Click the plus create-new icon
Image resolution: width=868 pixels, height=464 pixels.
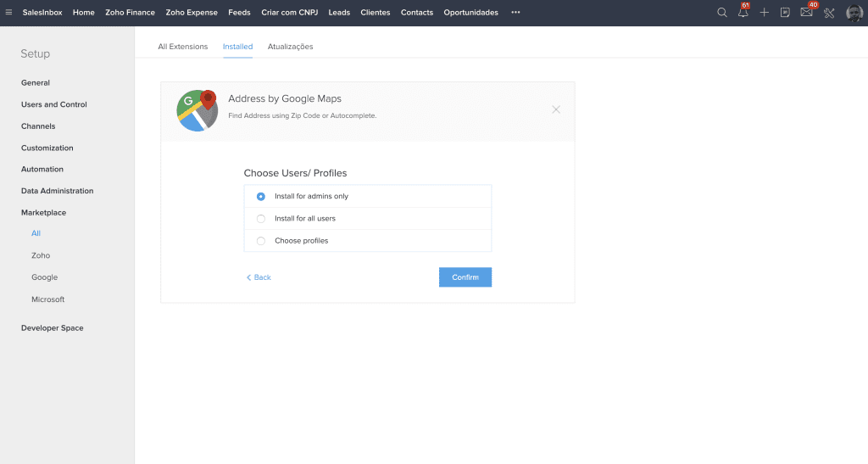point(765,13)
